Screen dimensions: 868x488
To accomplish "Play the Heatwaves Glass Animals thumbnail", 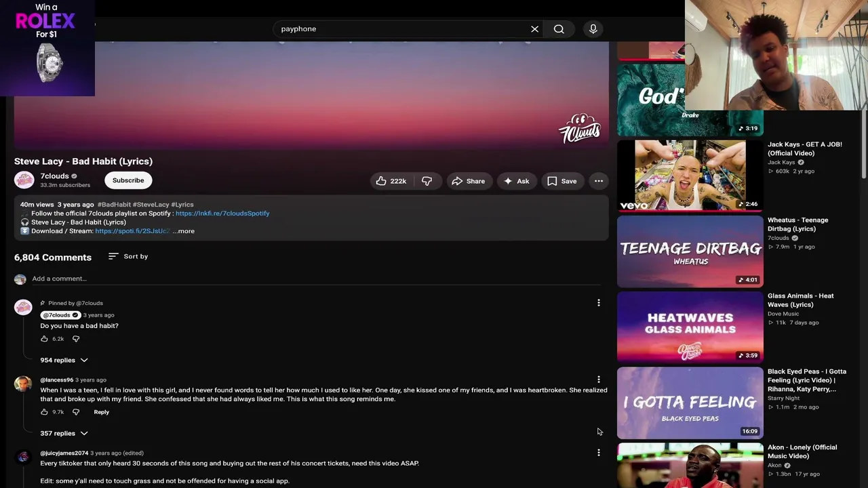I will coord(690,327).
